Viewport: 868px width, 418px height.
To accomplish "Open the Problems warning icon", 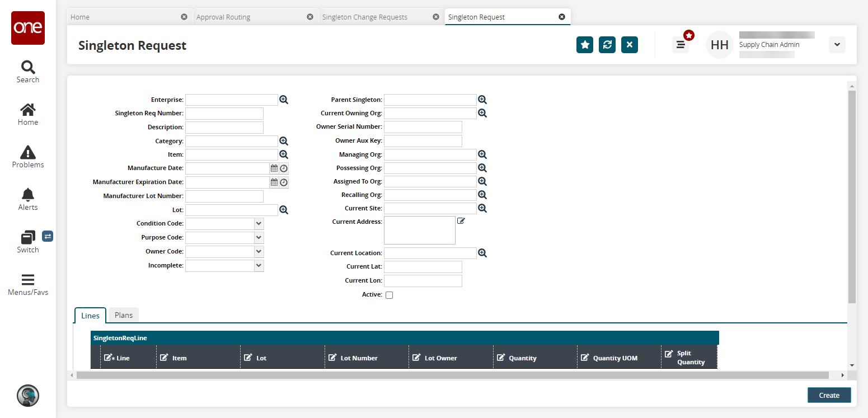I will point(27,157).
